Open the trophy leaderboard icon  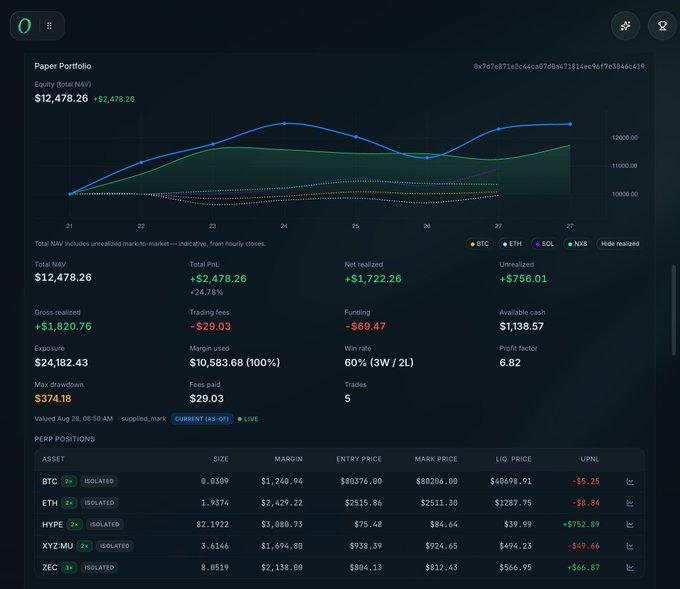pos(662,26)
